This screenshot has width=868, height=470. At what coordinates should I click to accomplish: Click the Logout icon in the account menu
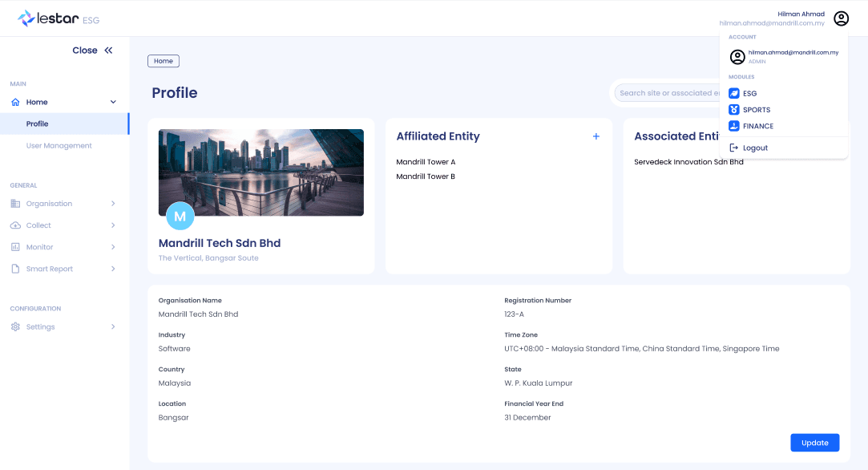point(733,148)
